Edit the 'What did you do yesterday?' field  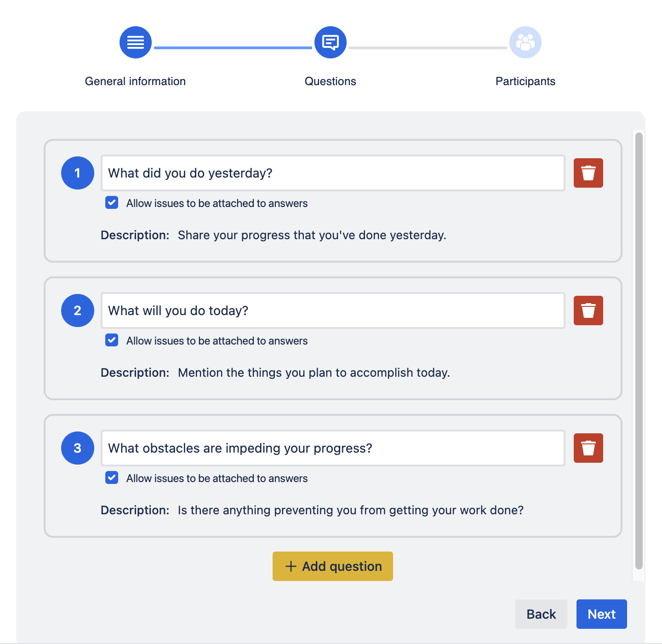click(x=332, y=173)
